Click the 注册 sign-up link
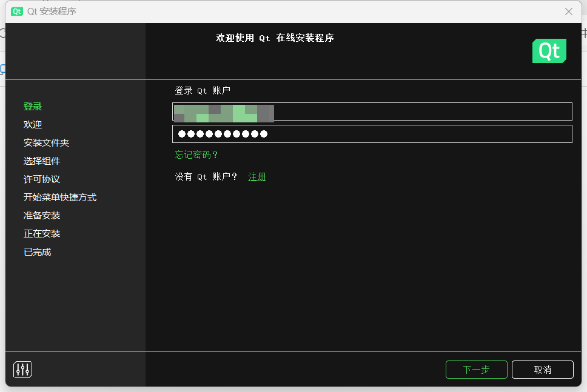Image resolution: width=587 pixels, height=392 pixels. point(257,176)
